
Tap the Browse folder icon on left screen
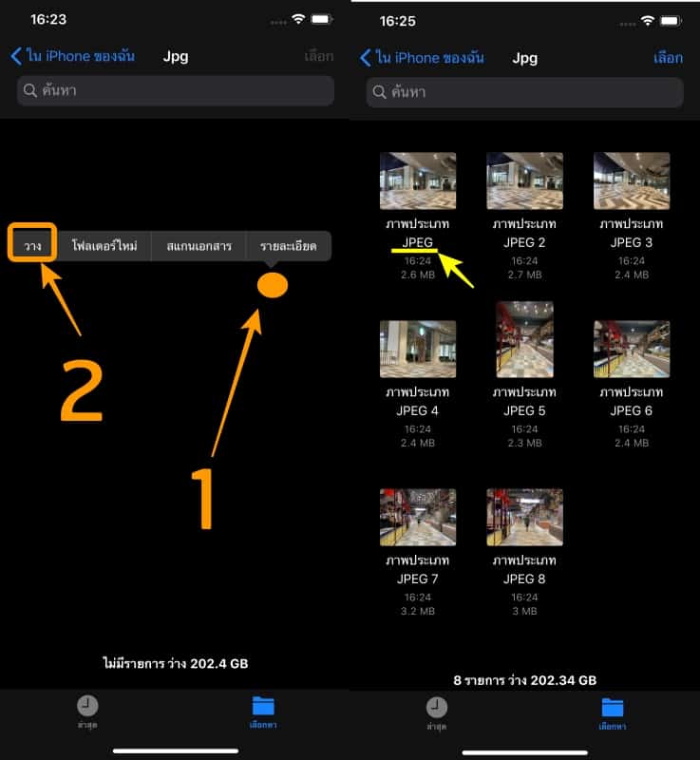pos(263,706)
